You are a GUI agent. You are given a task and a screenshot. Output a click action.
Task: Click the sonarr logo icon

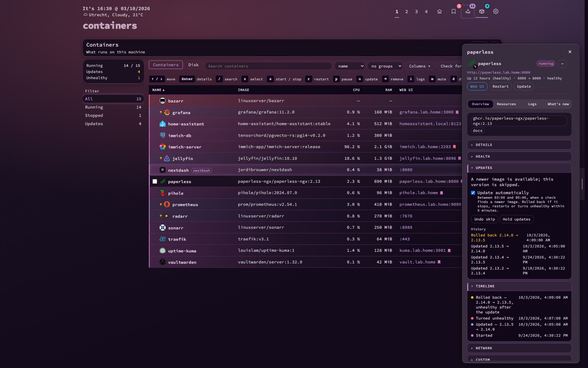[163, 228]
